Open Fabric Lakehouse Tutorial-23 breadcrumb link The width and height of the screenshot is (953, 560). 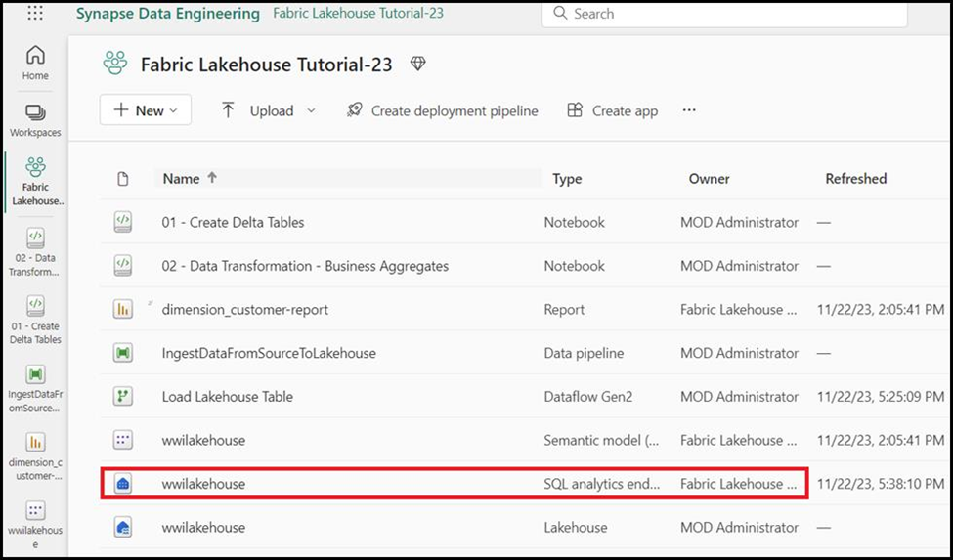click(358, 14)
